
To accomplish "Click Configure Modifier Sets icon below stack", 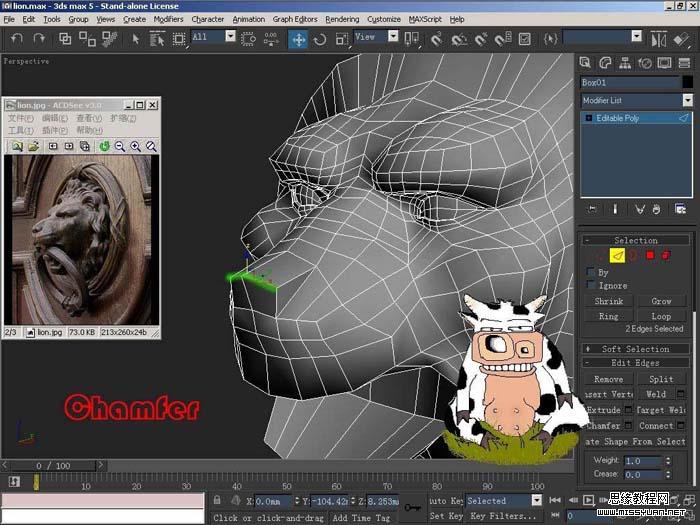I will pos(680,209).
